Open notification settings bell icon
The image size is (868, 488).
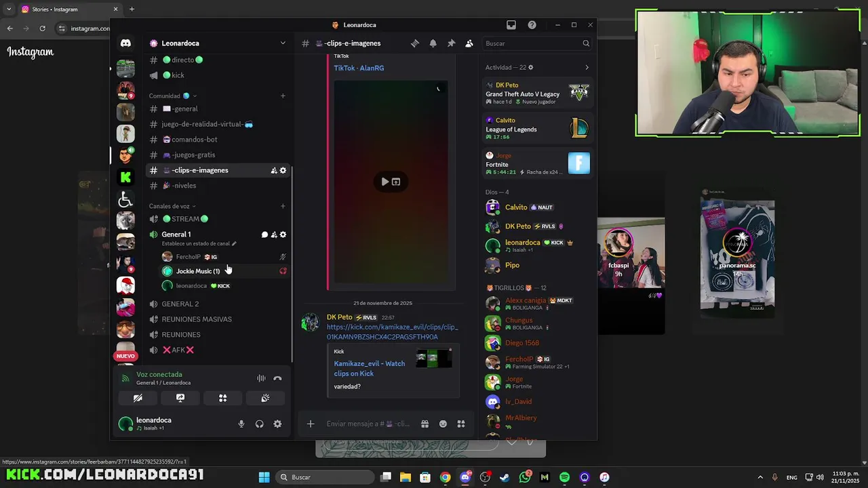433,43
